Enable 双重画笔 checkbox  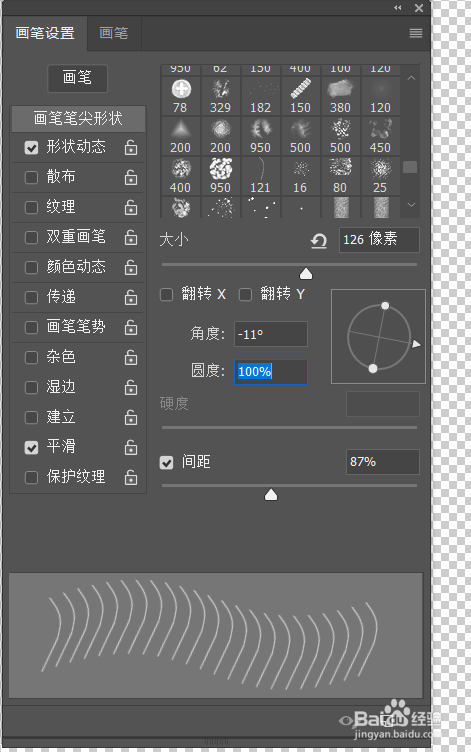click(31, 237)
